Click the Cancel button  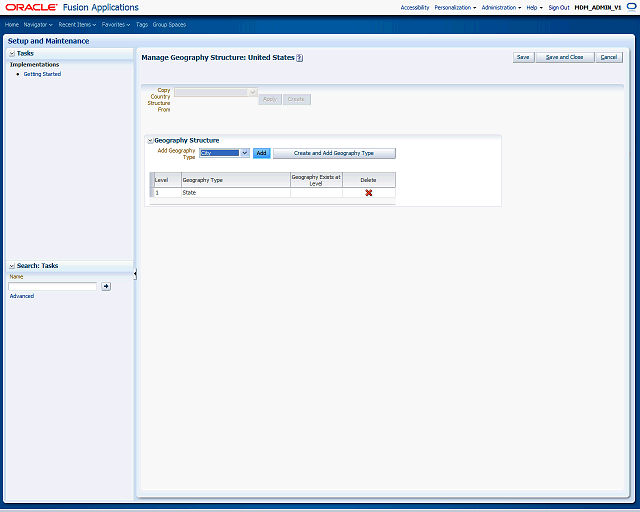coord(609,57)
